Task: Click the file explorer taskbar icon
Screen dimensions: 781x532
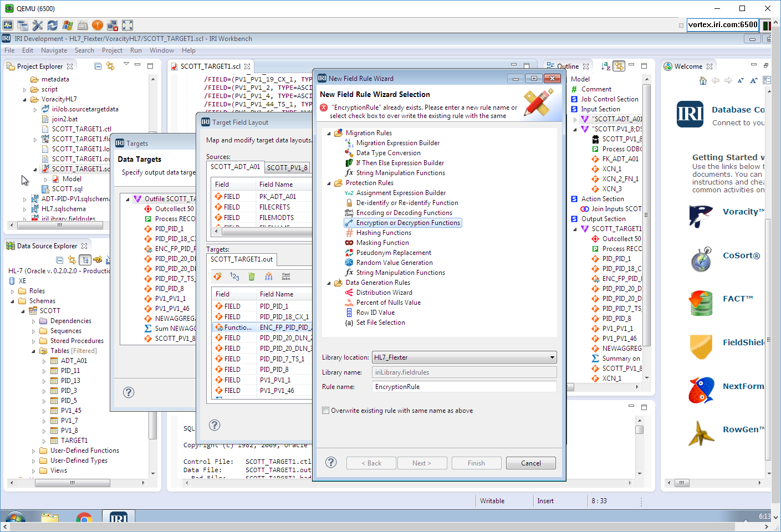Action: 49,518
